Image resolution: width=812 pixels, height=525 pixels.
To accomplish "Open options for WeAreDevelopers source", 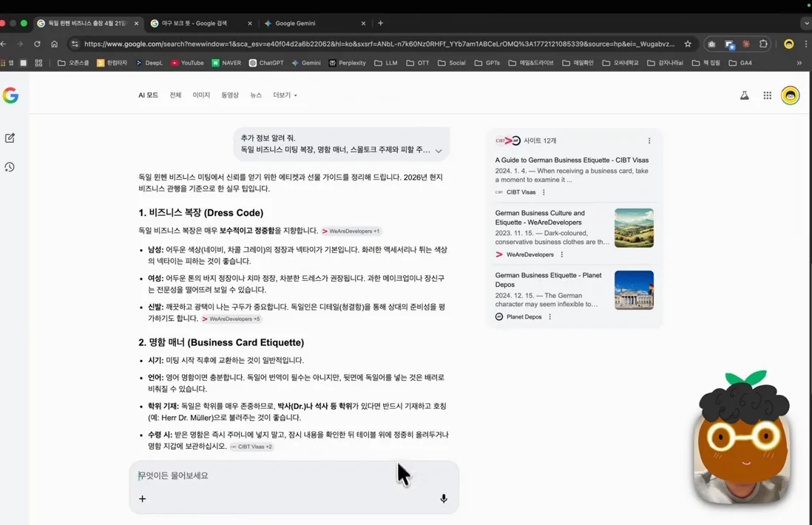I will pyautogui.click(x=562, y=254).
